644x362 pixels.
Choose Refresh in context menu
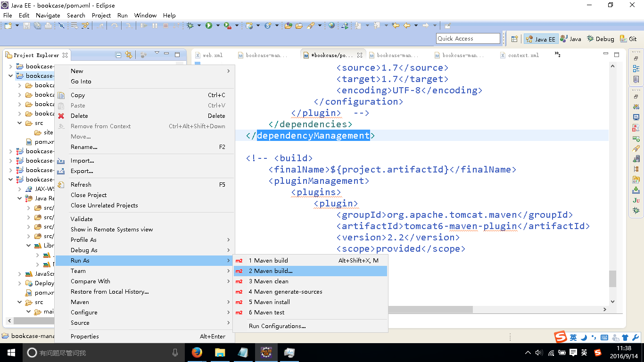(x=145, y=185)
